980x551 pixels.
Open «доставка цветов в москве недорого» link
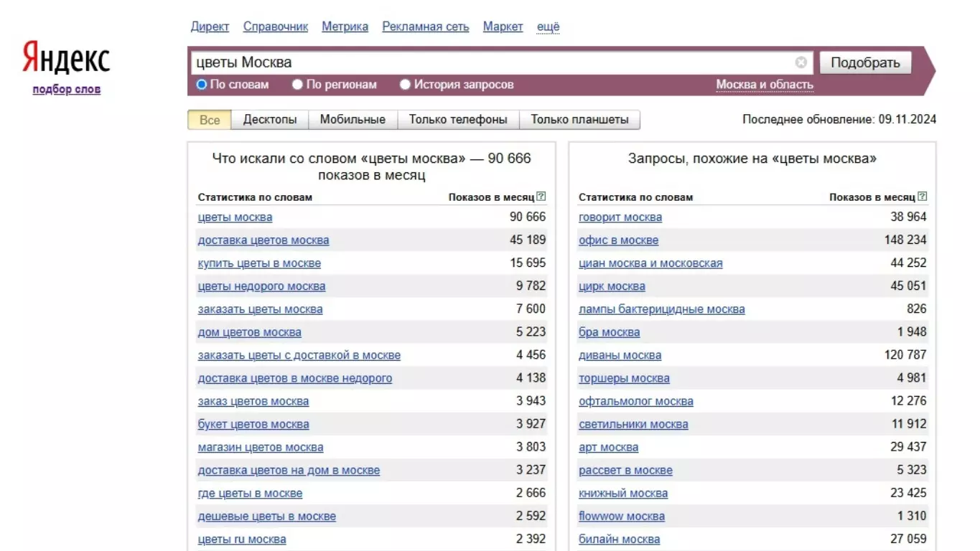295,378
